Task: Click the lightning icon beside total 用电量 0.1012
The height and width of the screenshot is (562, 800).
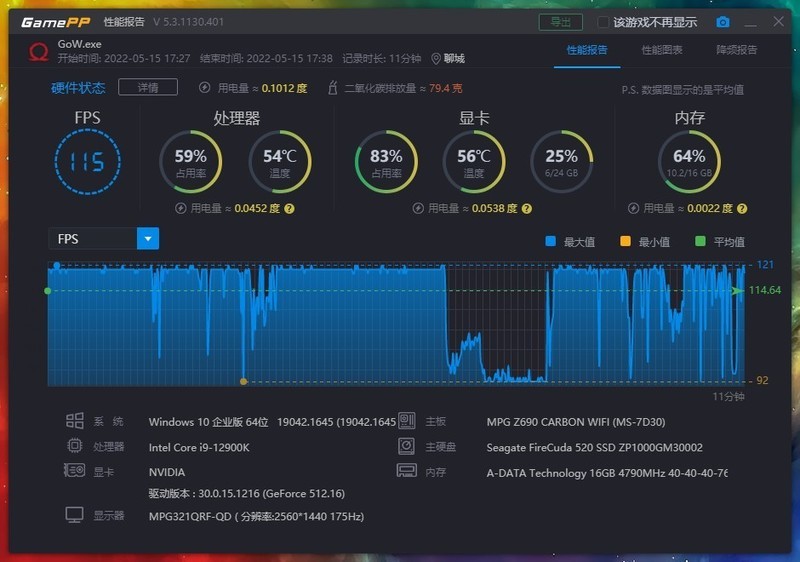Action: pyautogui.click(x=204, y=88)
